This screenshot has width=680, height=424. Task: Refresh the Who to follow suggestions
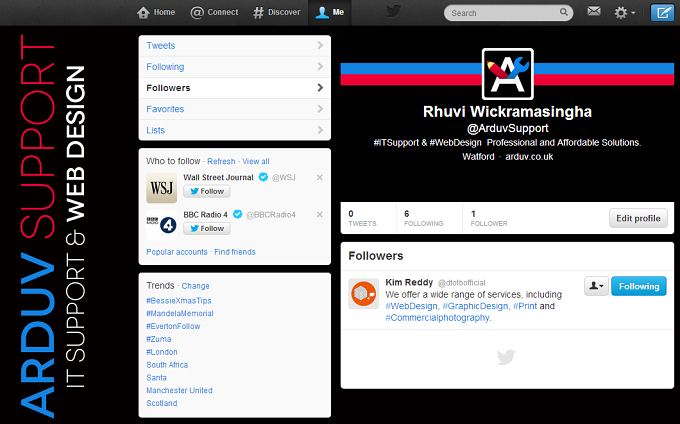click(221, 161)
